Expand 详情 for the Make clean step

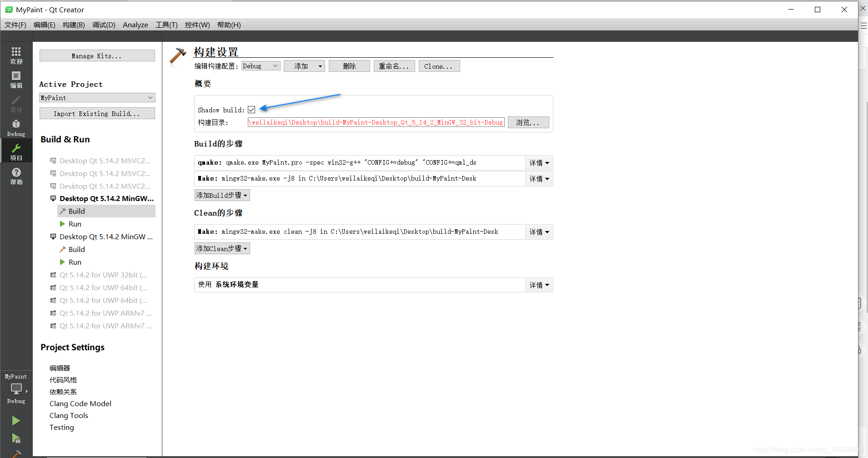click(x=539, y=232)
